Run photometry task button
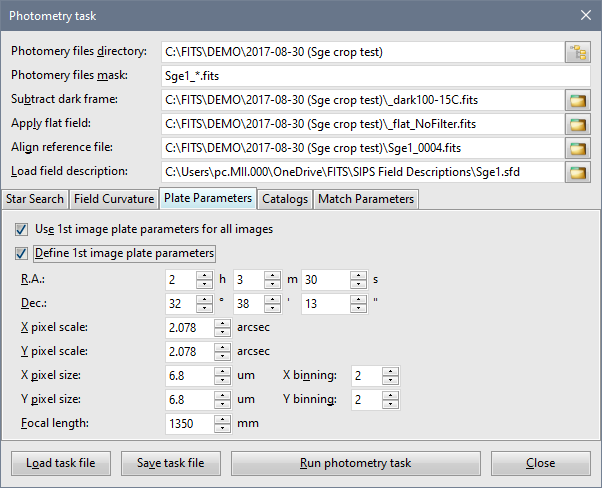The height and width of the screenshot is (488, 602). [356, 463]
